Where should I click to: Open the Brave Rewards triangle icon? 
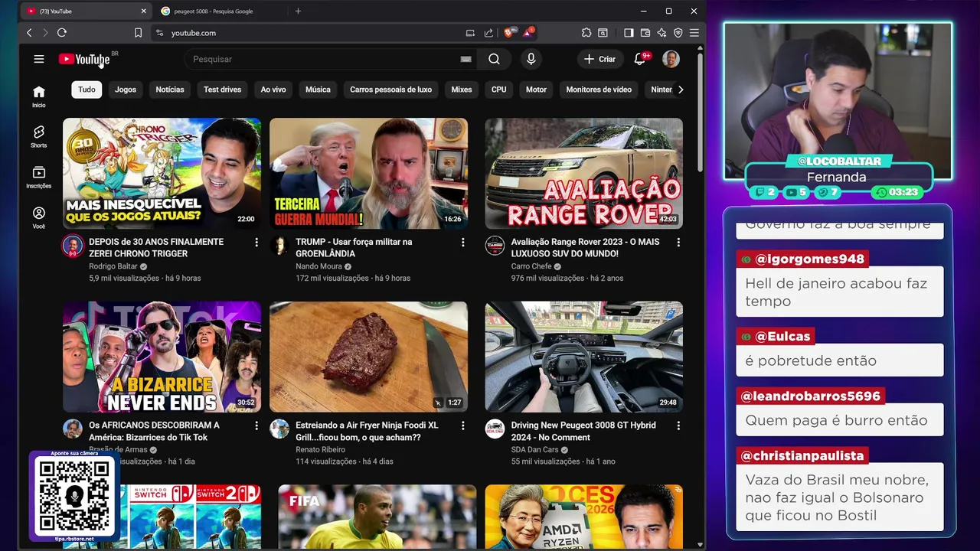coord(528,32)
